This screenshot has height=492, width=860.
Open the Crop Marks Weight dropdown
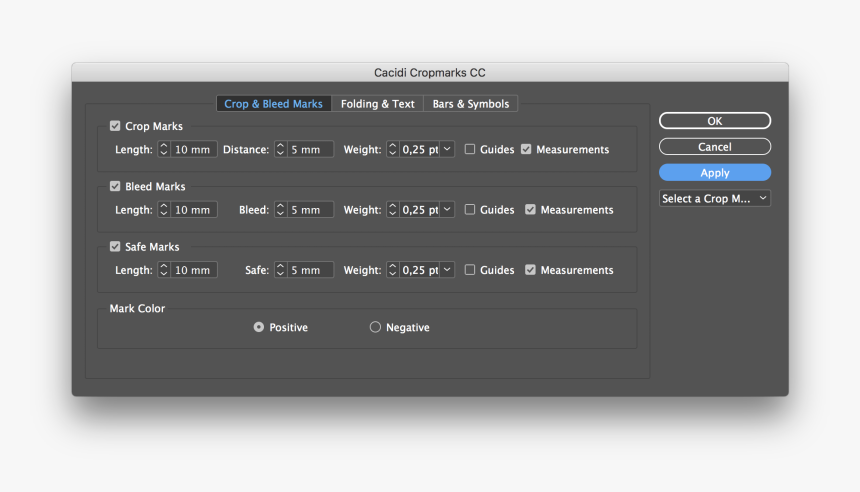click(447, 149)
